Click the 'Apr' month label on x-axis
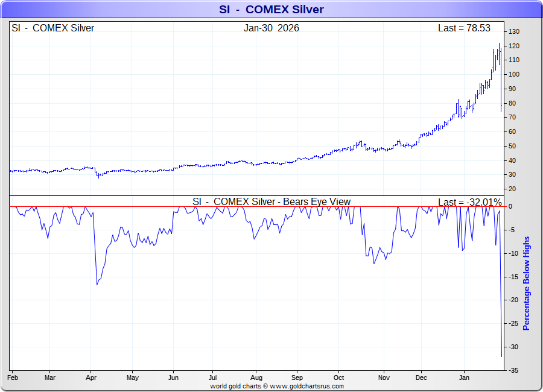This screenshot has height=392, width=543. click(91, 378)
